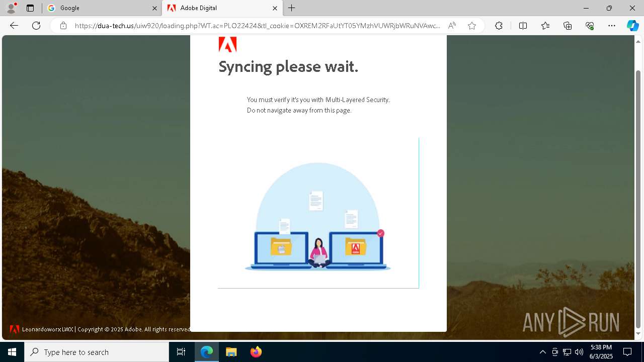Close the Adobe Digital tab
This screenshot has height=362, width=644.
(275, 8)
